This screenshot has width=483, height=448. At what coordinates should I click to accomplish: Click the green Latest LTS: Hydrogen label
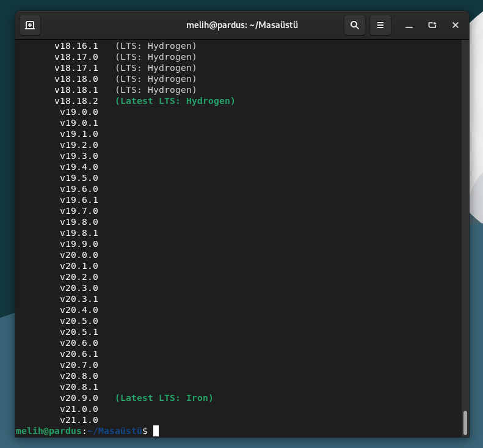click(175, 101)
